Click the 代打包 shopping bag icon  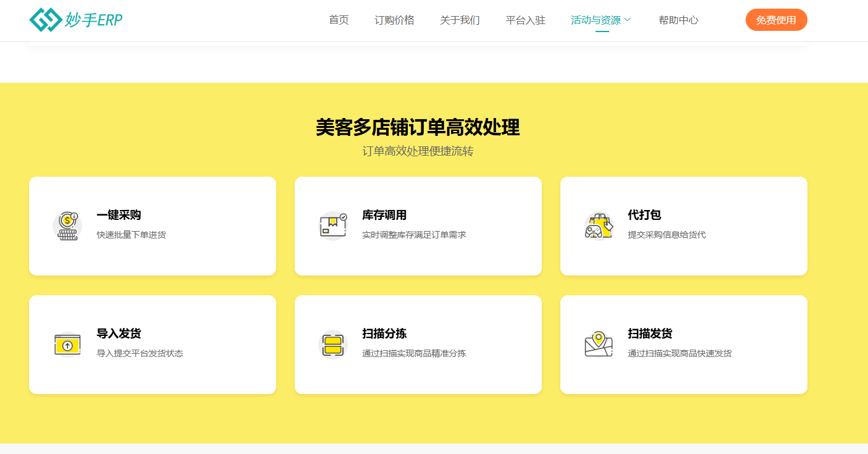click(598, 225)
